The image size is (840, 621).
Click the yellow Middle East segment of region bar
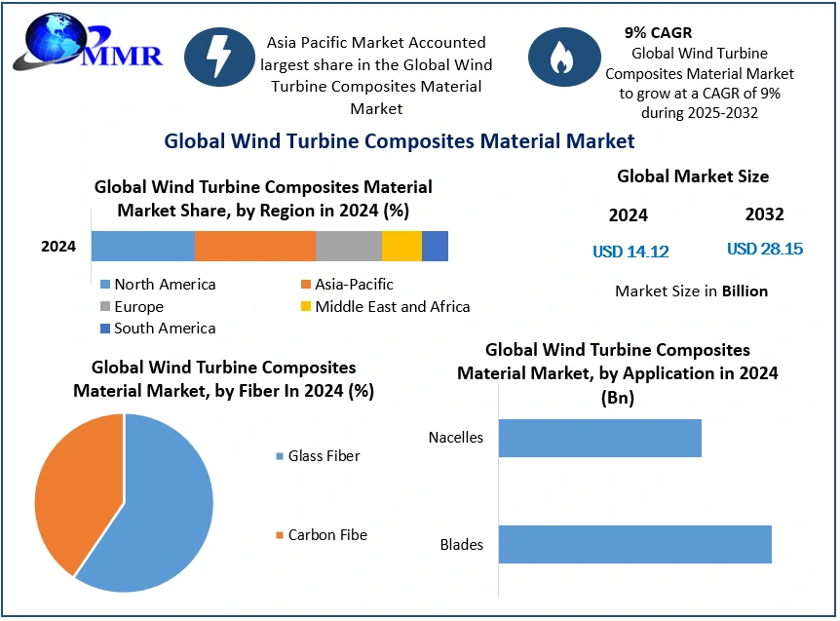(x=401, y=247)
